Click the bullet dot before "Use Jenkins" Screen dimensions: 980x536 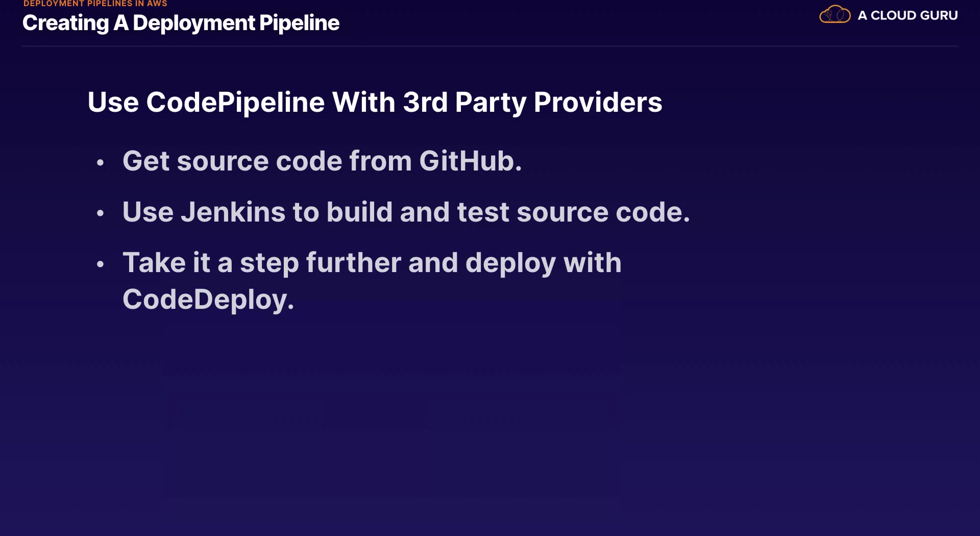click(101, 213)
